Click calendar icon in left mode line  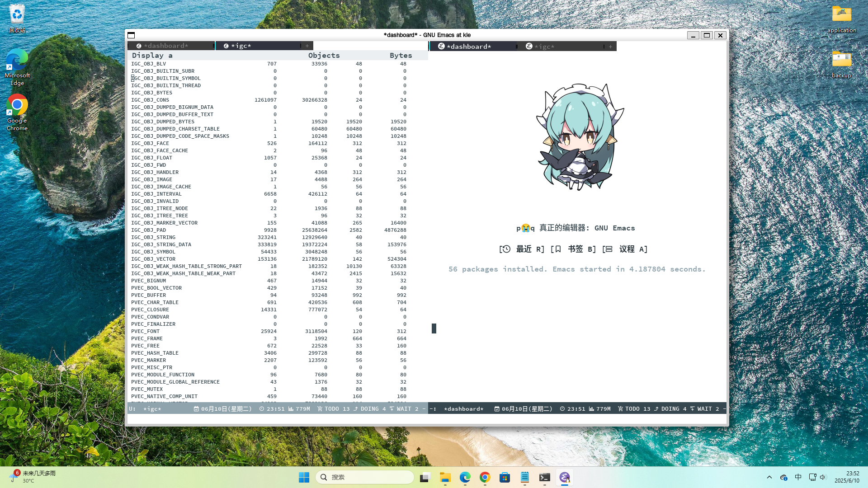pos(196,409)
